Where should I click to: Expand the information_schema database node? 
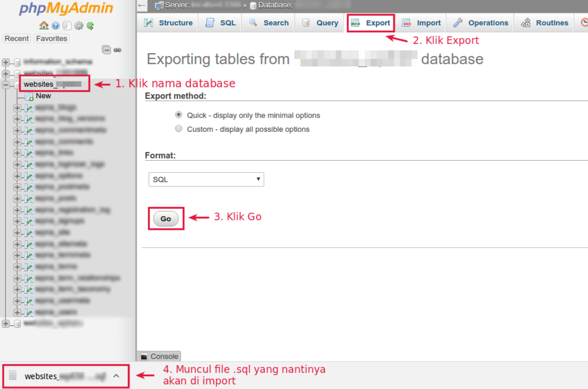coord(6,63)
